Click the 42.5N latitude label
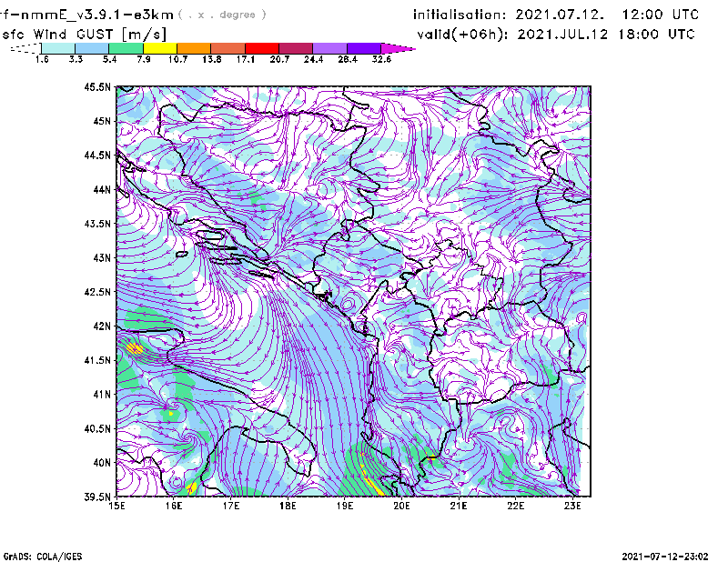The image size is (728, 562). (97, 292)
